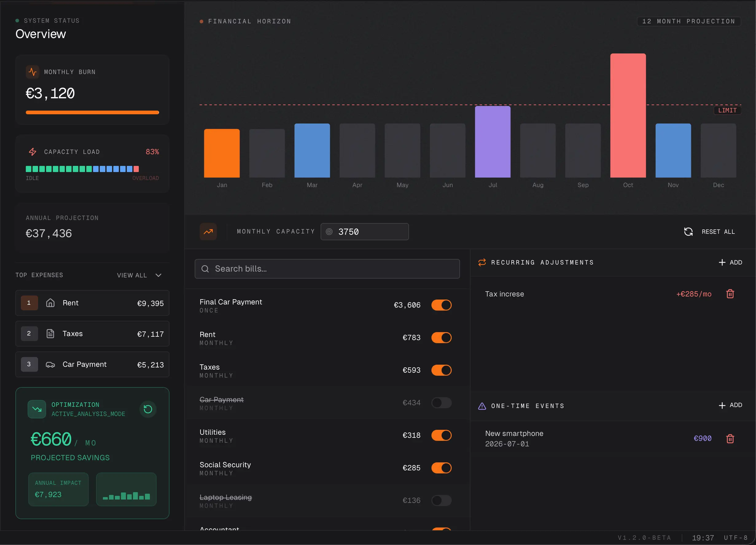Click the Monthly Burn pulse icon
This screenshot has width=756, height=545.
tap(33, 72)
